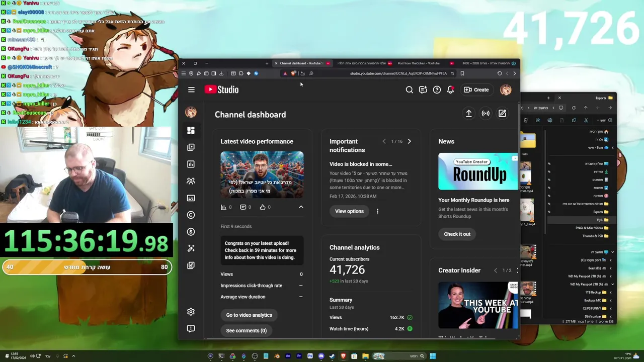Expand CLIPS FUNNY folder in Explorer
644x362 pixels.
611,308
